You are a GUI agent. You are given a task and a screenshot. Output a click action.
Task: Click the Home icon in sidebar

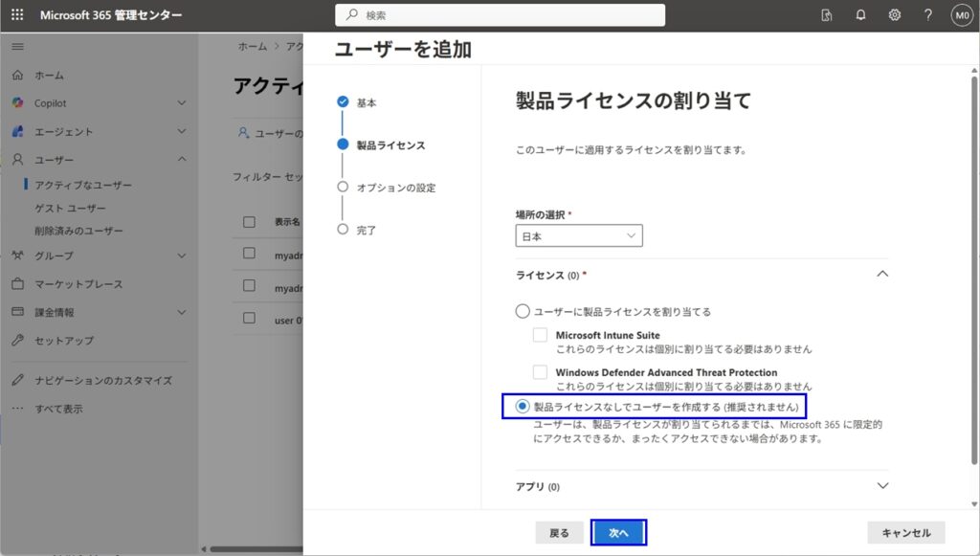click(17, 75)
